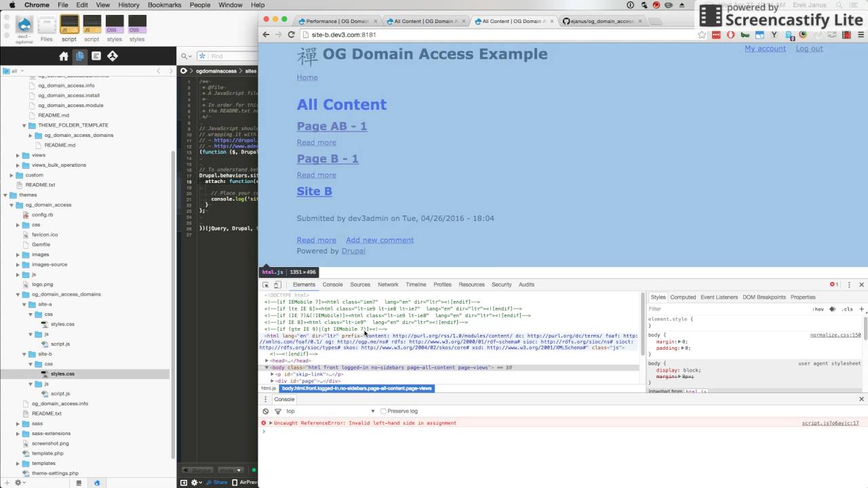
Task: Open the gear menu at bottom of sidebar
Action: [19, 483]
